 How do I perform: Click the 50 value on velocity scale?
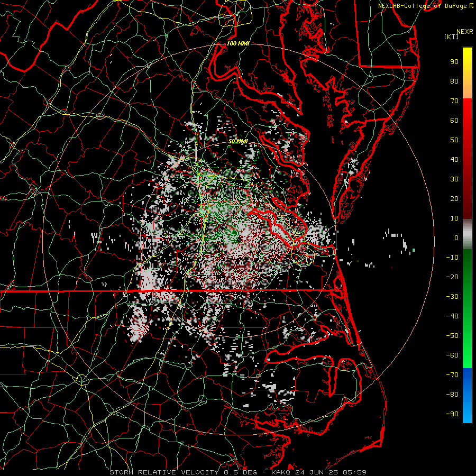point(454,140)
